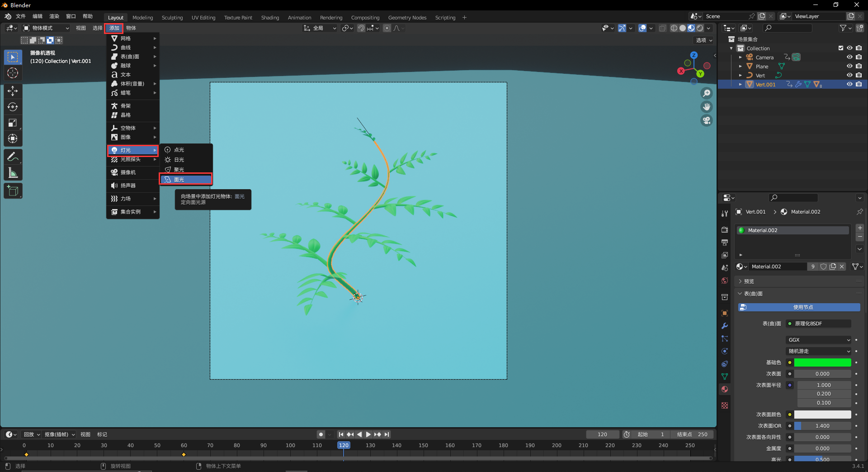The height and width of the screenshot is (472, 868).
Task: Select the Scale tool
Action: tap(13, 123)
